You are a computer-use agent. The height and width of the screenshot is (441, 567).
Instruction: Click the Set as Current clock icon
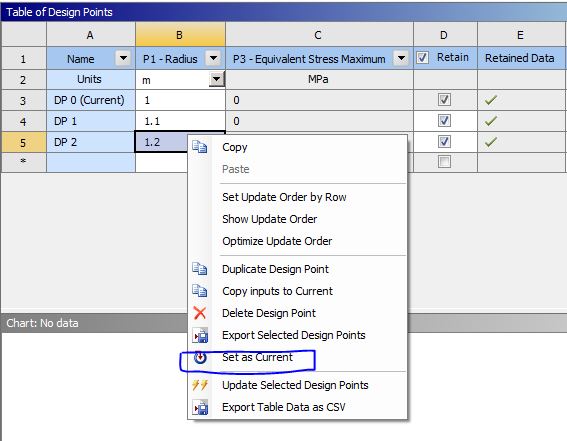(x=200, y=357)
